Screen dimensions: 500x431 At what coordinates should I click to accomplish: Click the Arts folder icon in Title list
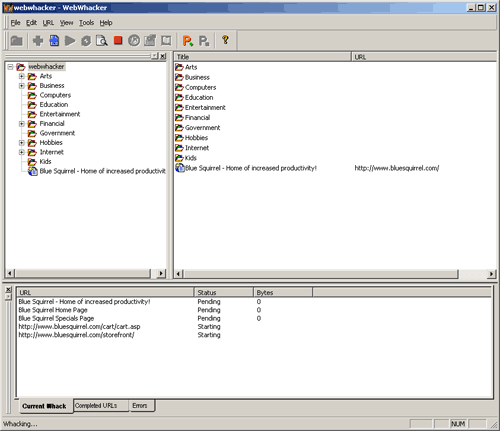pyautogui.click(x=179, y=67)
